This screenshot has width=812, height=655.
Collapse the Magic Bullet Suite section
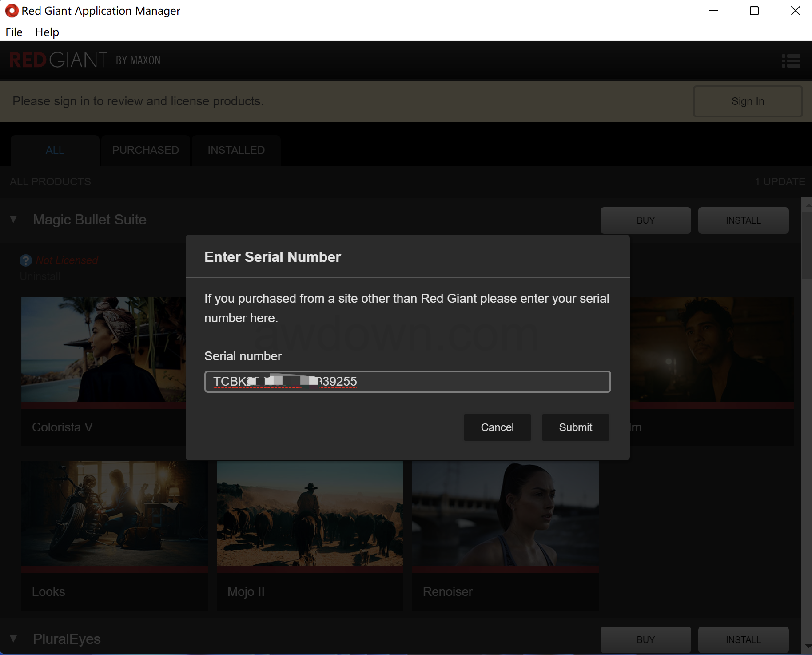pyautogui.click(x=13, y=220)
